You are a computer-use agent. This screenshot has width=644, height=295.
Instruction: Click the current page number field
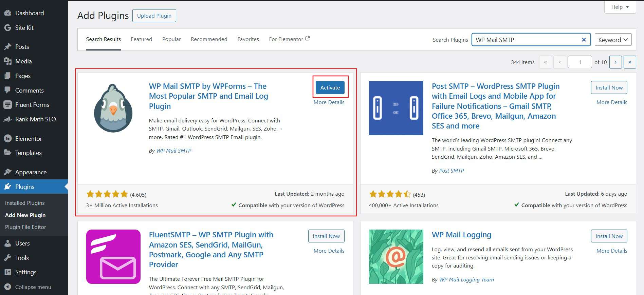pyautogui.click(x=580, y=62)
